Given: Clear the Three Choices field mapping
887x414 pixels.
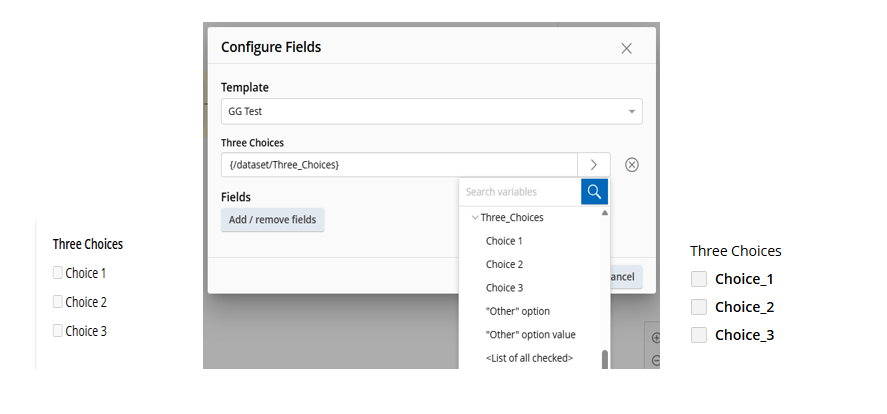Looking at the screenshot, I should [x=632, y=165].
